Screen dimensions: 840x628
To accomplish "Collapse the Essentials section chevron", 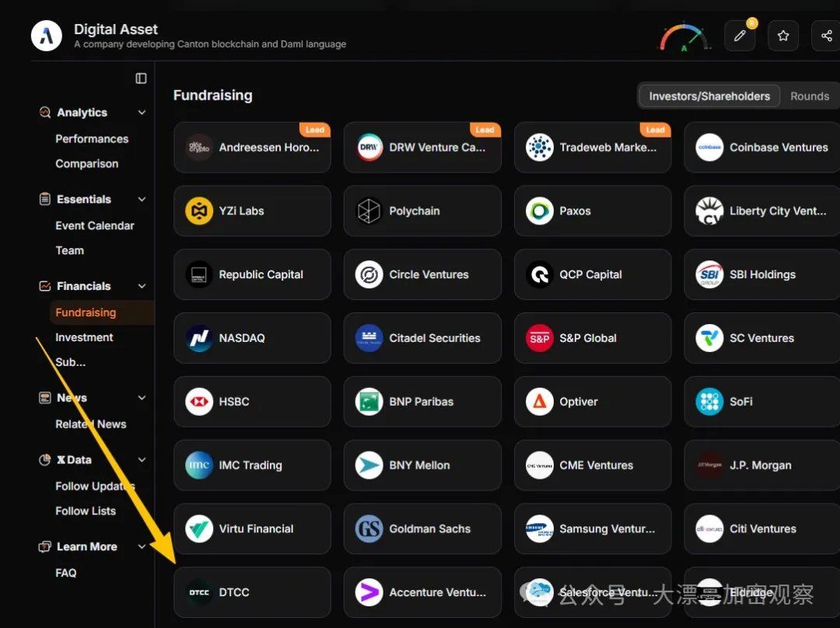I will 142,199.
